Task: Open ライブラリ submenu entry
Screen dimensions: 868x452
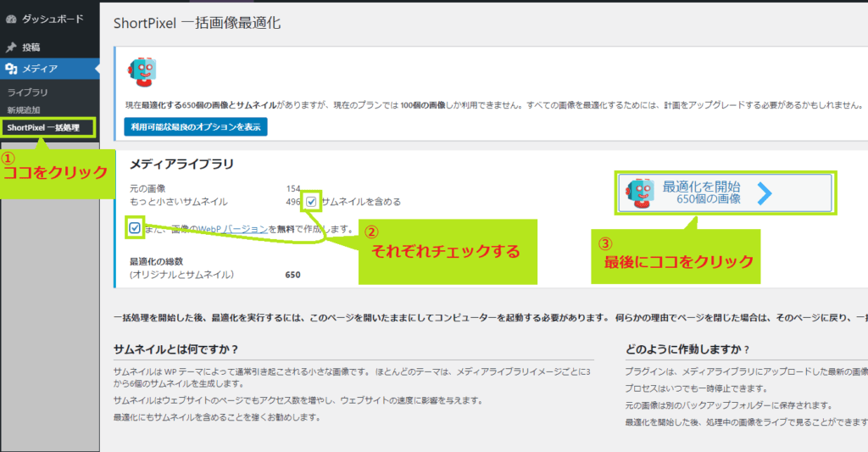Action: (28, 92)
